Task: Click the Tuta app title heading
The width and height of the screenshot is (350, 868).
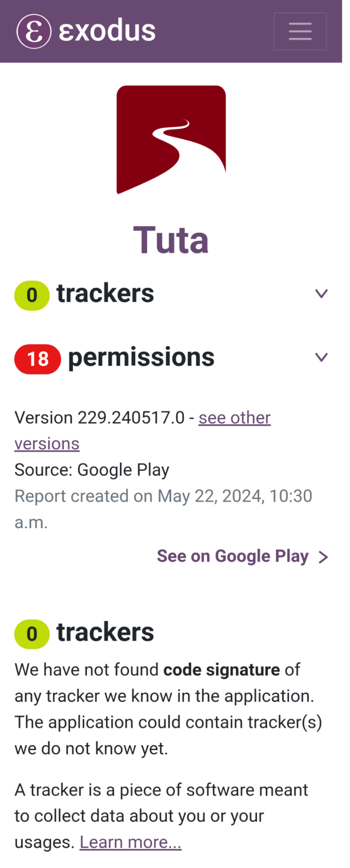Action: click(x=171, y=240)
